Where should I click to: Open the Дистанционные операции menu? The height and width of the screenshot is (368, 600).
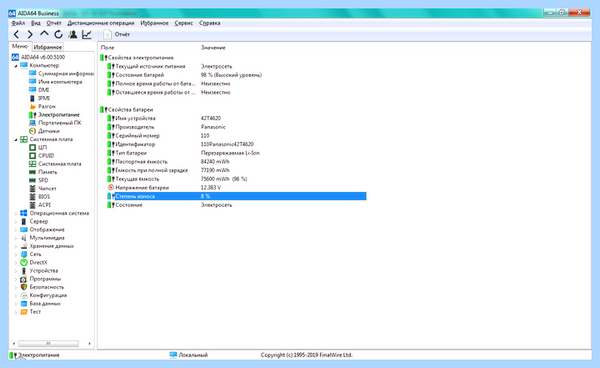point(101,23)
